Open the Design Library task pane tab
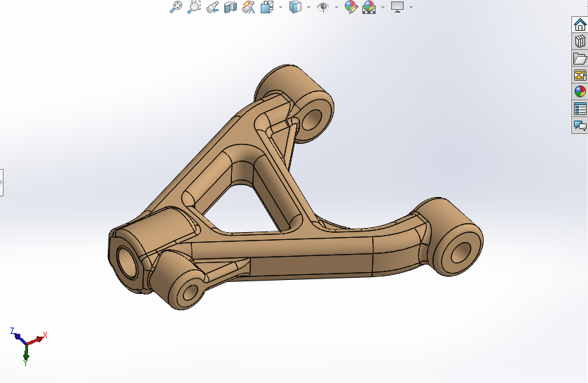 tap(580, 41)
